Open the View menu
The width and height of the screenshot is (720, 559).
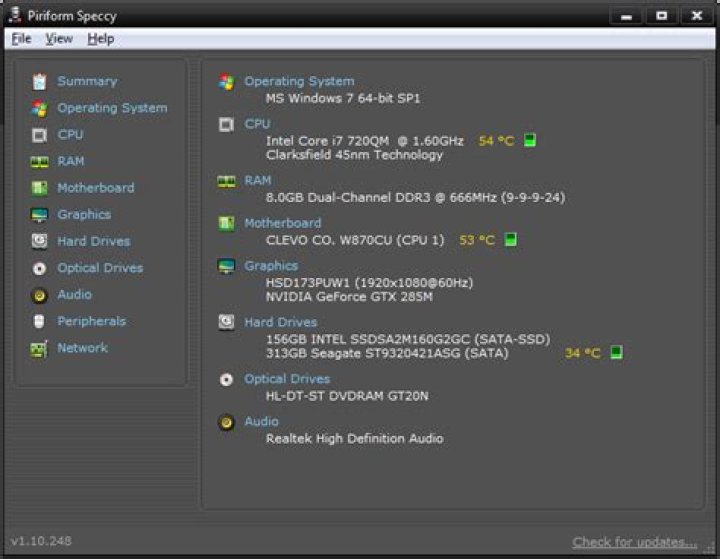pyautogui.click(x=59, y=39)
